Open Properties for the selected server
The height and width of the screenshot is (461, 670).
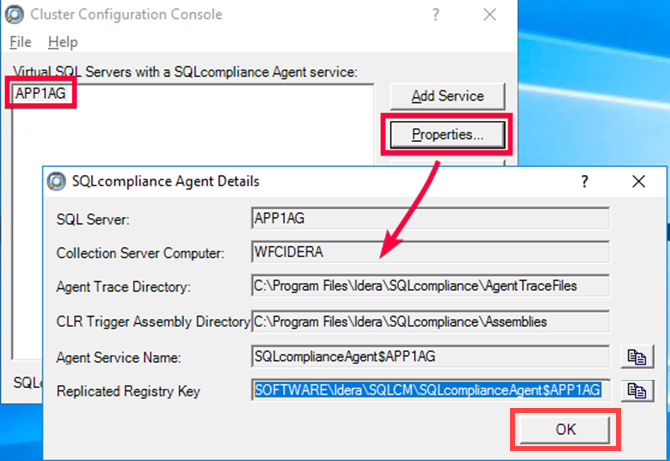(x=447, y=134)
